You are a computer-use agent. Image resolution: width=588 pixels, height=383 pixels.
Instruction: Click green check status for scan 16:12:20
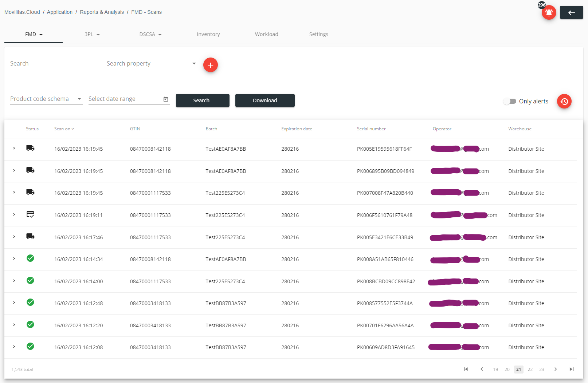tap(30, 324)
